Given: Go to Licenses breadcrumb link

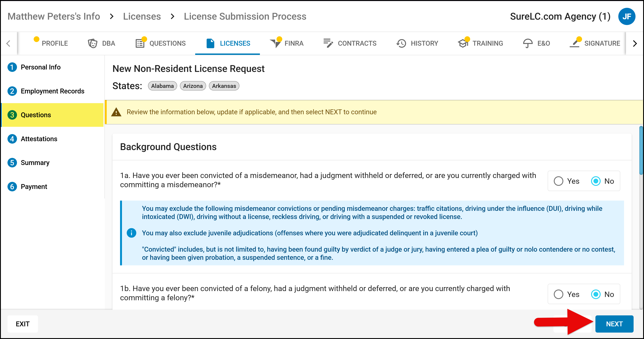Looking at the screenshot, I should (142, 16).
